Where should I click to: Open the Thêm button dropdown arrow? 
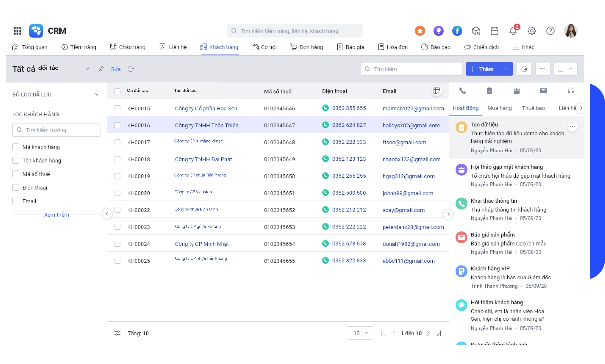pos(506,69)
